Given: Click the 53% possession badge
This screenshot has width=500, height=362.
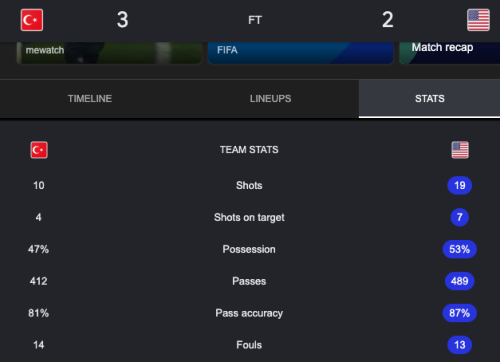Looking at the screenshot, I should [x=460, y=249].
